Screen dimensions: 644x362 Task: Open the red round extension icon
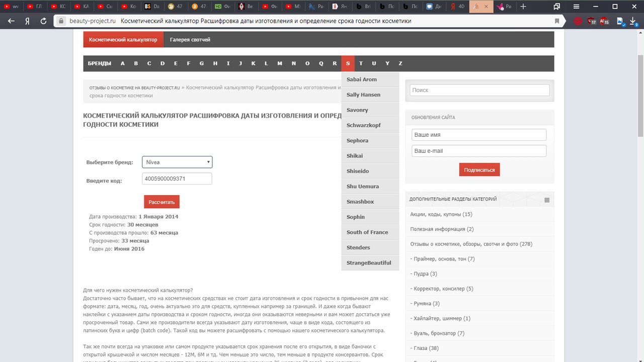579,21
